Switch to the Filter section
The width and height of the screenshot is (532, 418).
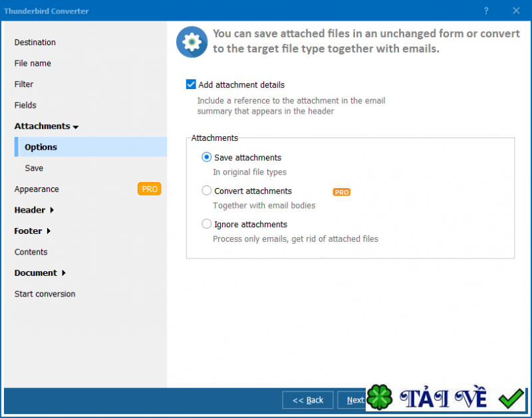tap(23, 84)
